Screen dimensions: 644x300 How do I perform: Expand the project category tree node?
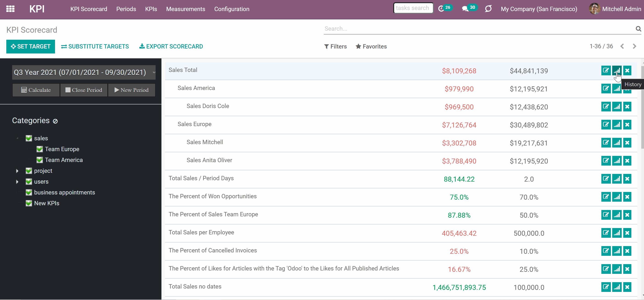[17, 171]
